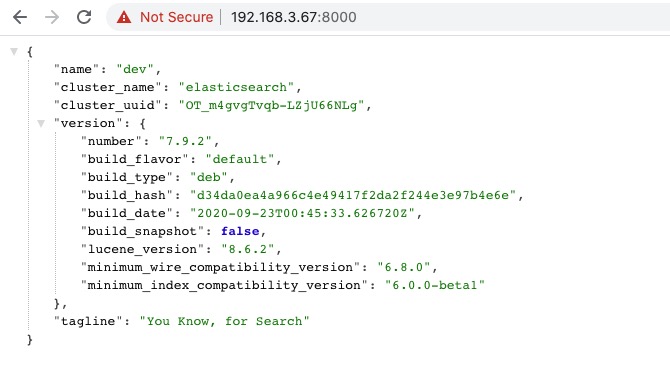Screen dimensions: 670x384
Task: Collapse the "version" object disclosure triangle
Action: [x=41, y=123]
